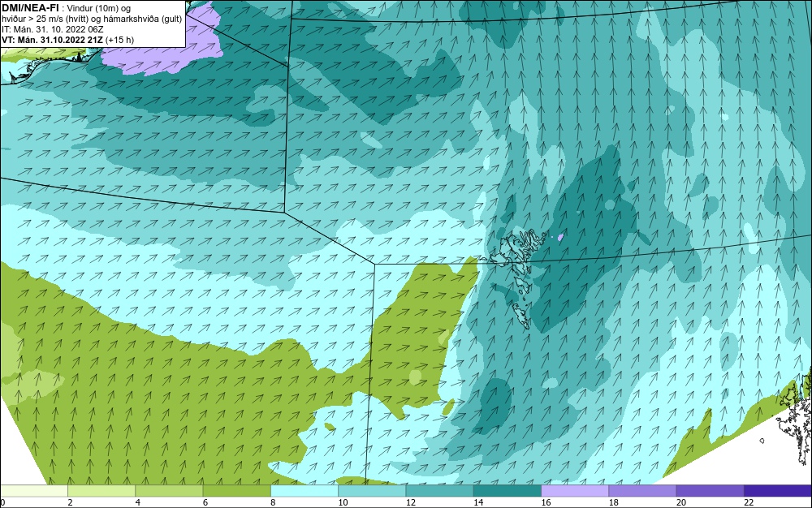Image resolution: width=812 pixels, height=508 pixels.
Task: Click the legend value '22'
Action: [x=749, y=502]
